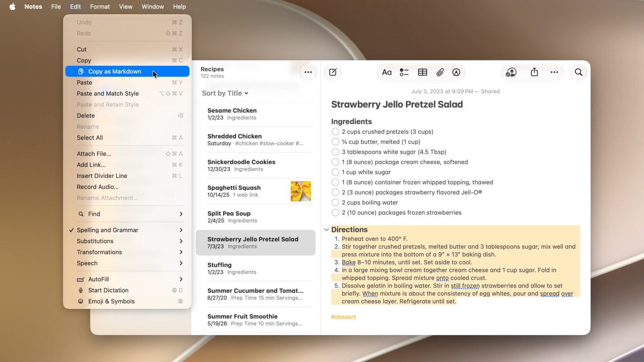The height and width of the screenshot is (362, 644).
Task: Open the collaboration people icon
Action: 511,72
